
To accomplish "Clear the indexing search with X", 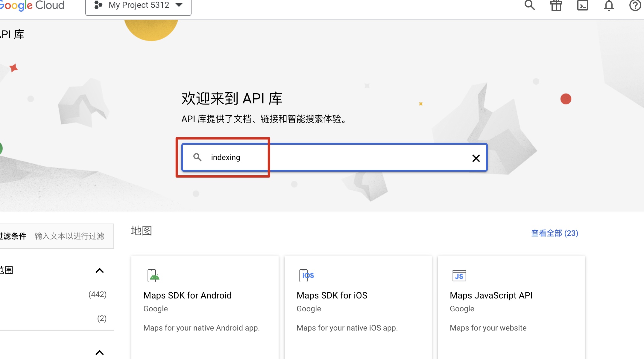I will 476,158.
